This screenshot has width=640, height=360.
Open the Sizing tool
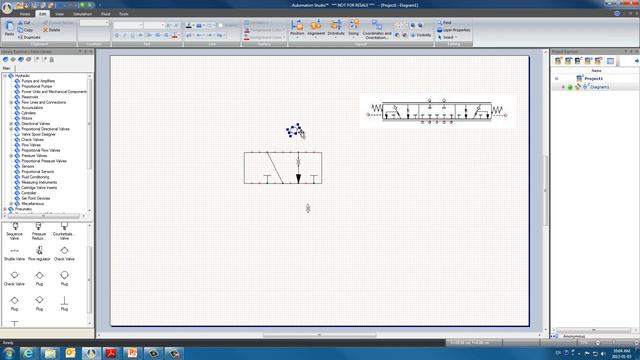coord(353,28)
